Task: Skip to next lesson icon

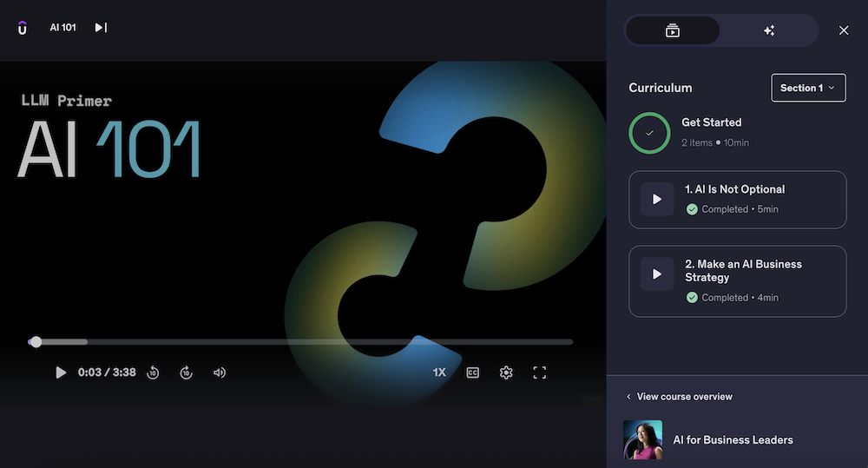Action: [x=101, y=28]
